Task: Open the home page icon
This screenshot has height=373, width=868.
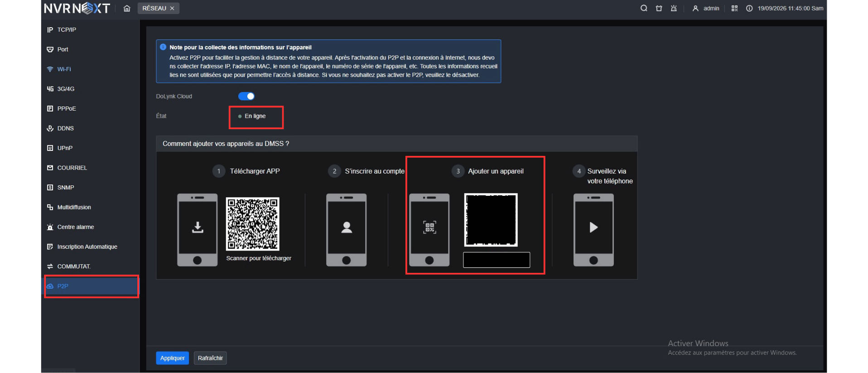Action: click(x=127, y=8)
